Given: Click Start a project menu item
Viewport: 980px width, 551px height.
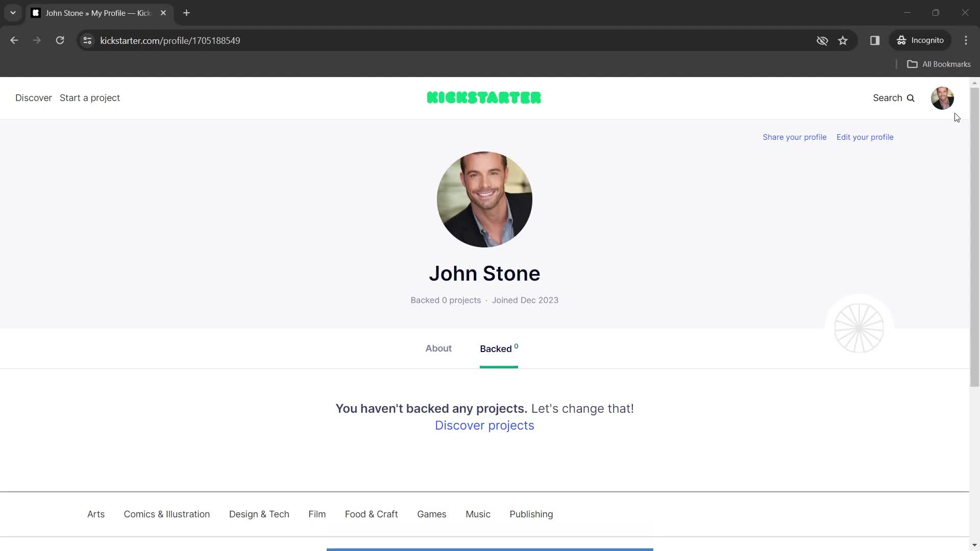Looking at the screenshot, I should coord(90,97).
